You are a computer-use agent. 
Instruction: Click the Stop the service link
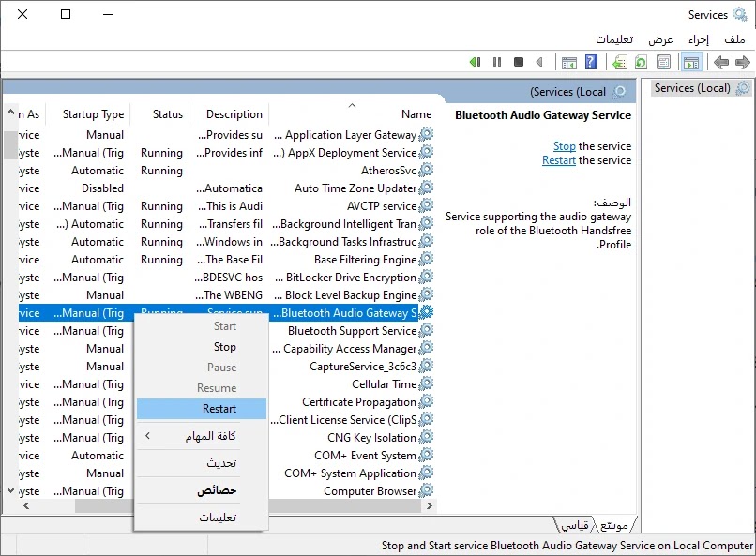pyautogui.click(x=564, y=146)
